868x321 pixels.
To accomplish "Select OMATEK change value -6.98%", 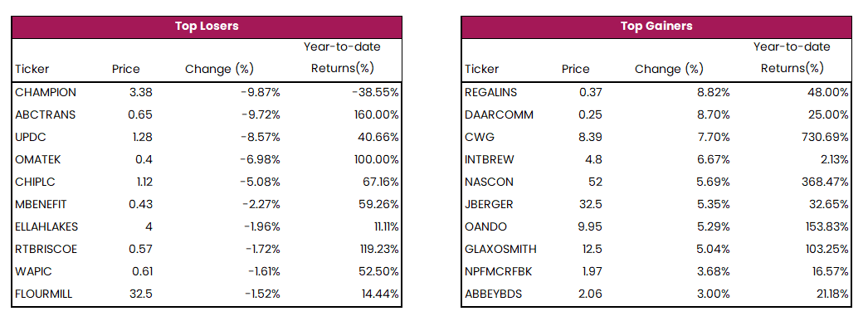I will point(260,159).
